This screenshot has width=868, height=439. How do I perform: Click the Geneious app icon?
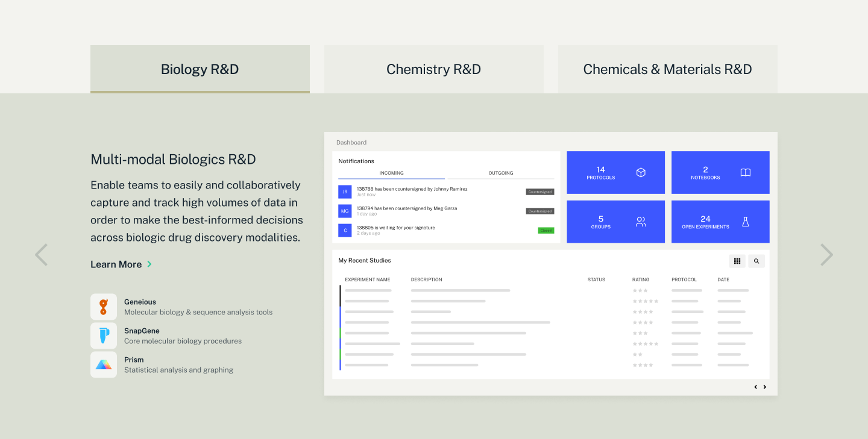[104, 307]
